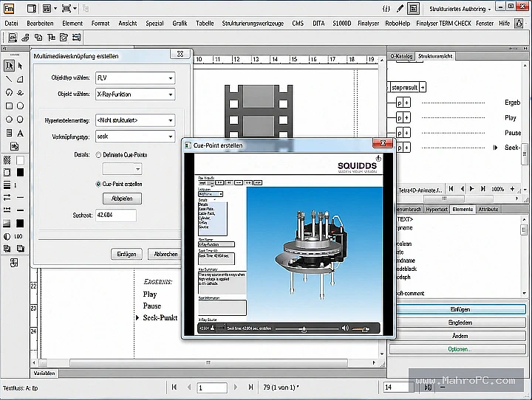
Task: Select the Reframe dropdown in video
Action: tap(211, 194)
